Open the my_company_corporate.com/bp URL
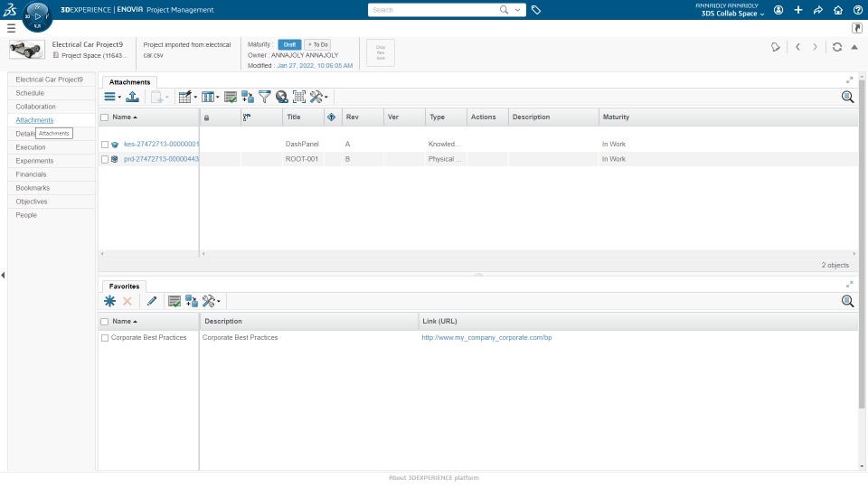868x488 pixels. 486,337
